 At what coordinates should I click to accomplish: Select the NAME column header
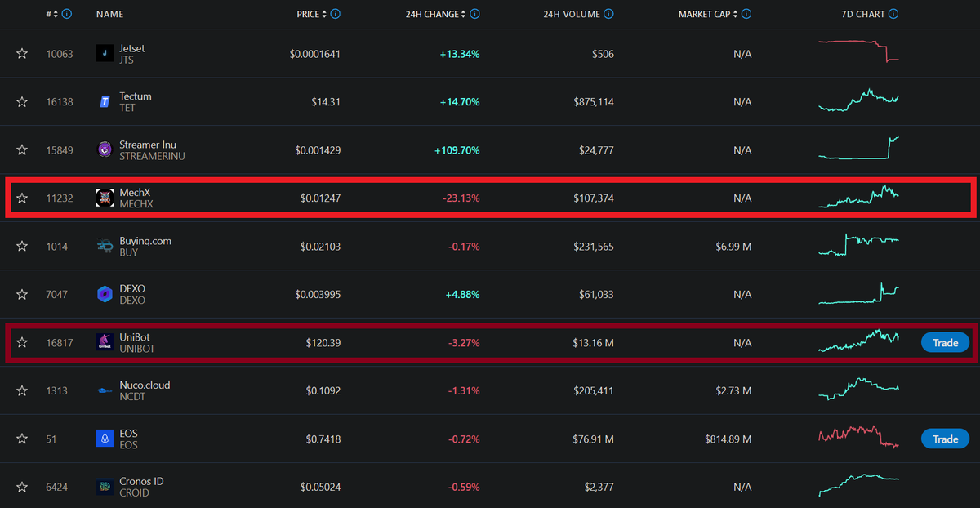[109, 14]
